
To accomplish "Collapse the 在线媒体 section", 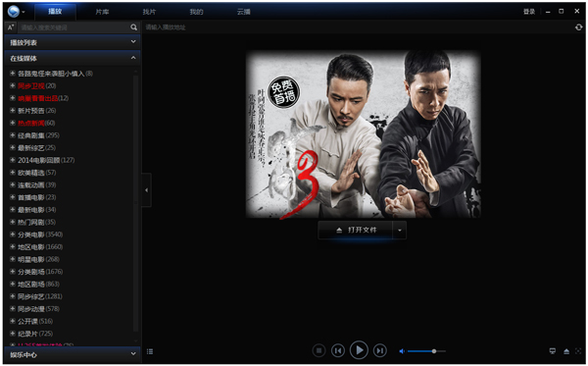I will 72,58.
